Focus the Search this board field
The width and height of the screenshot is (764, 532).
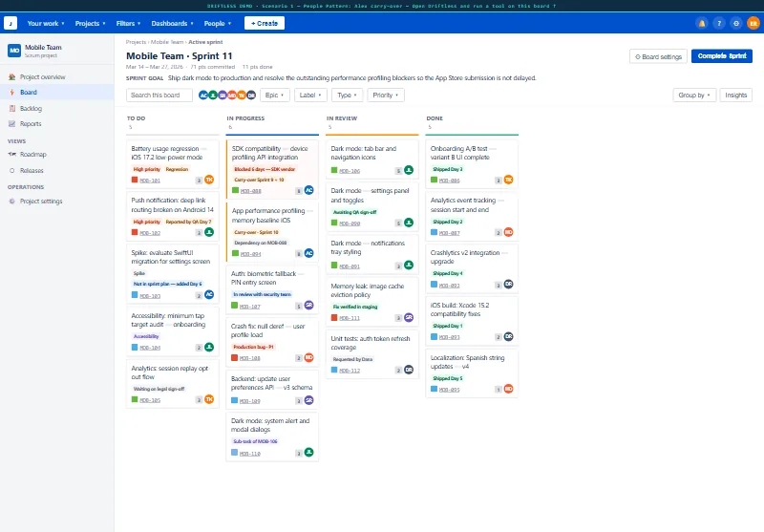click(159, 95)
